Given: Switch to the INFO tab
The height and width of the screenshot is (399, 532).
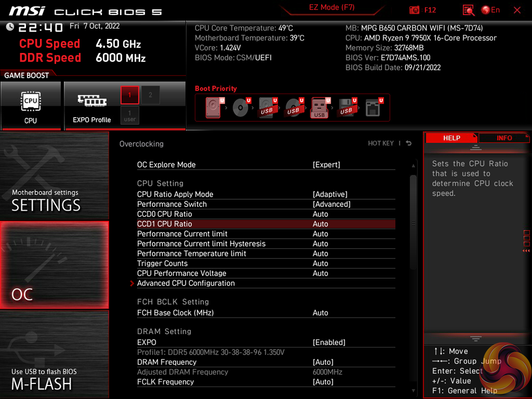Looking at the screenshot, I should [x=503, y=138].
